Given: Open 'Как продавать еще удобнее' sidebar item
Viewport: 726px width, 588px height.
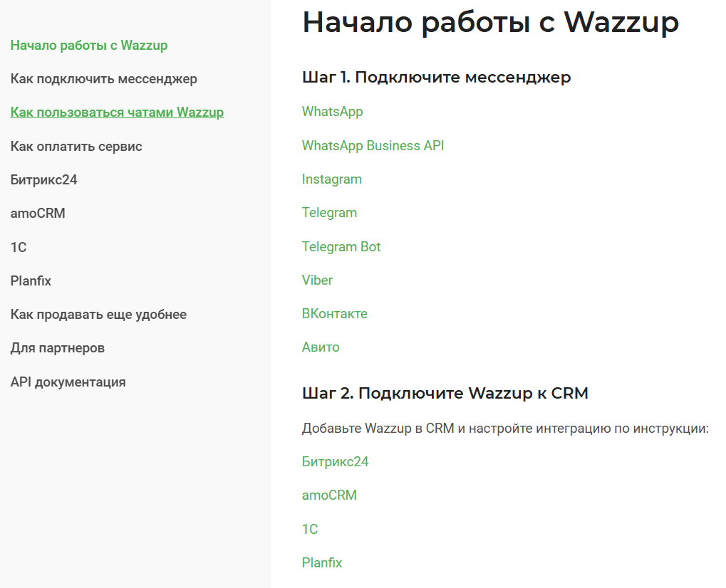Looking at the screenshot, I should pyautogui.click(x=98, y=315).
